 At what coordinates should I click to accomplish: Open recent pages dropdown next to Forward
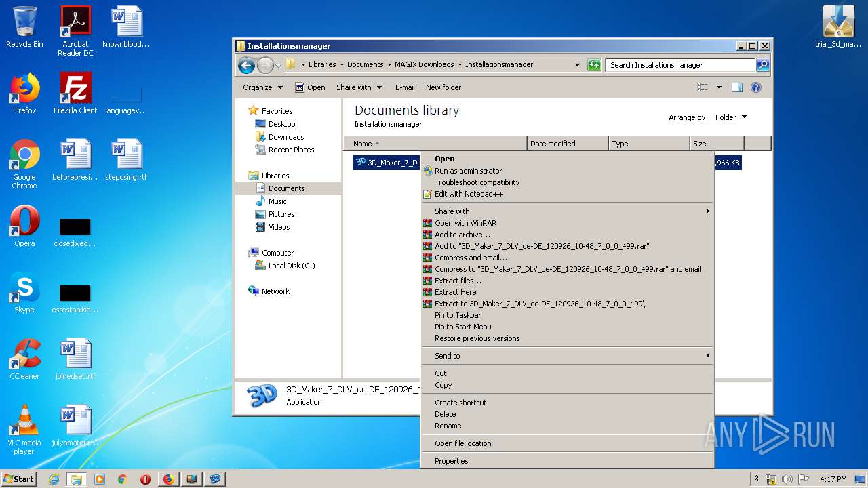pos(278,66)
